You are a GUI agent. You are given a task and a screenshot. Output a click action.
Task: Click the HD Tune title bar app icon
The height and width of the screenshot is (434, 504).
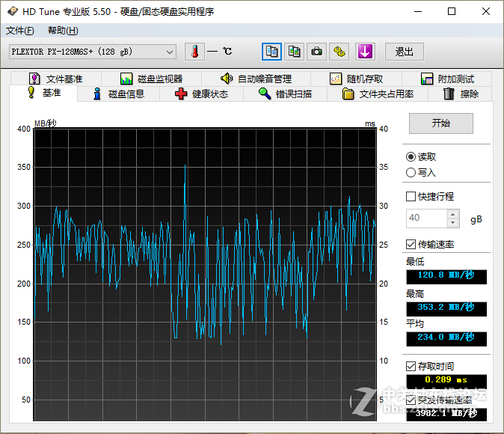point(13,11)
